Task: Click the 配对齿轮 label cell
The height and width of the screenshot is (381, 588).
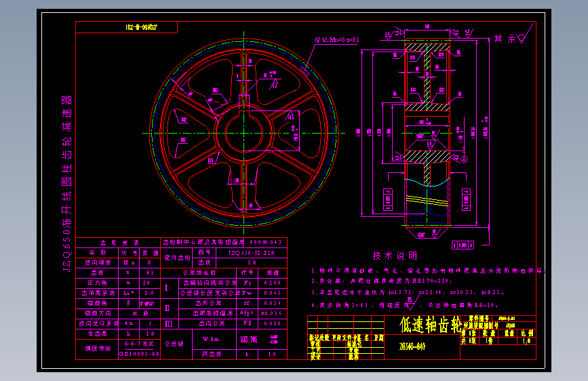Action: click(x=177, y=258)
